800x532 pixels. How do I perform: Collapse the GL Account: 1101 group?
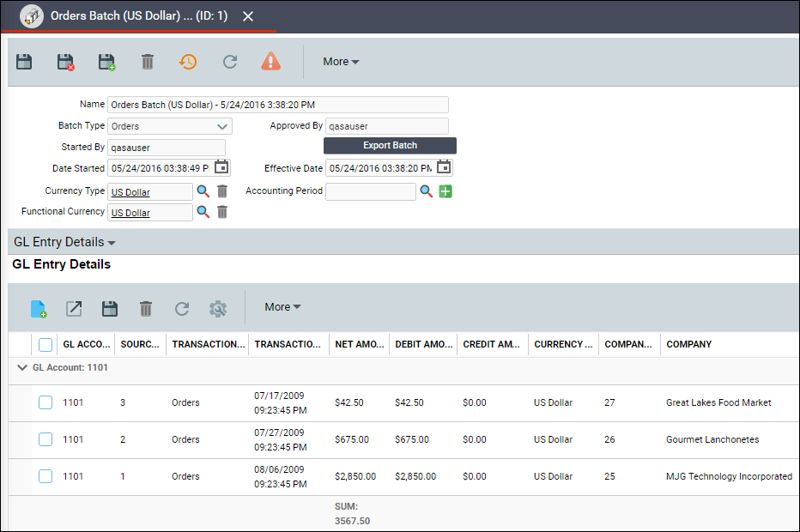point(22,367)
